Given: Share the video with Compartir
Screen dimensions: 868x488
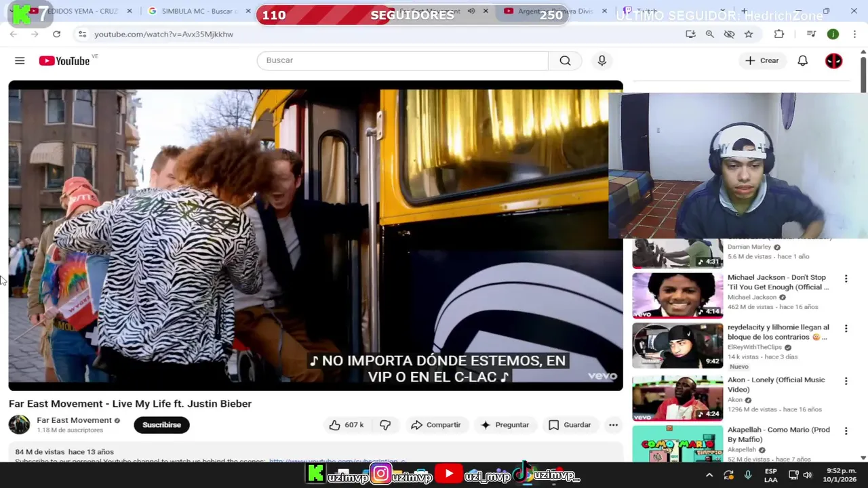Looking at the screenshot, I should click(x=436, y=425).
